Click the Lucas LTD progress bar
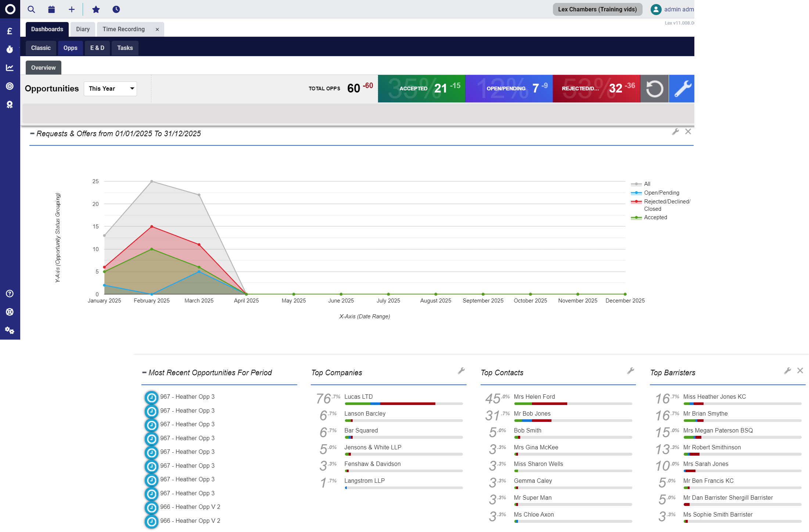This screenshot has width=809, height=532. click(x=403, y=404)
